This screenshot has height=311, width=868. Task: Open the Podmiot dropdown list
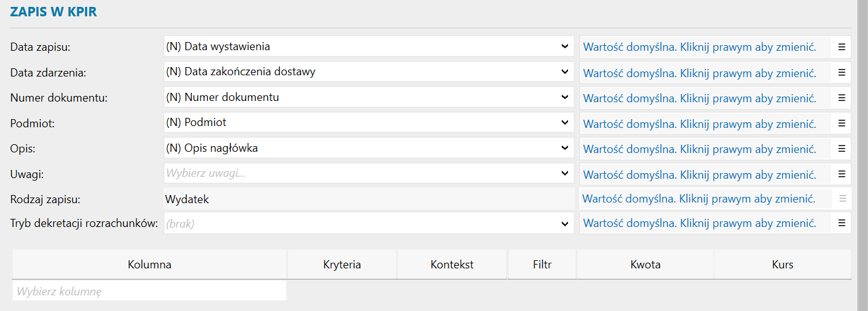pyautogui.click(x=565, y=124)
